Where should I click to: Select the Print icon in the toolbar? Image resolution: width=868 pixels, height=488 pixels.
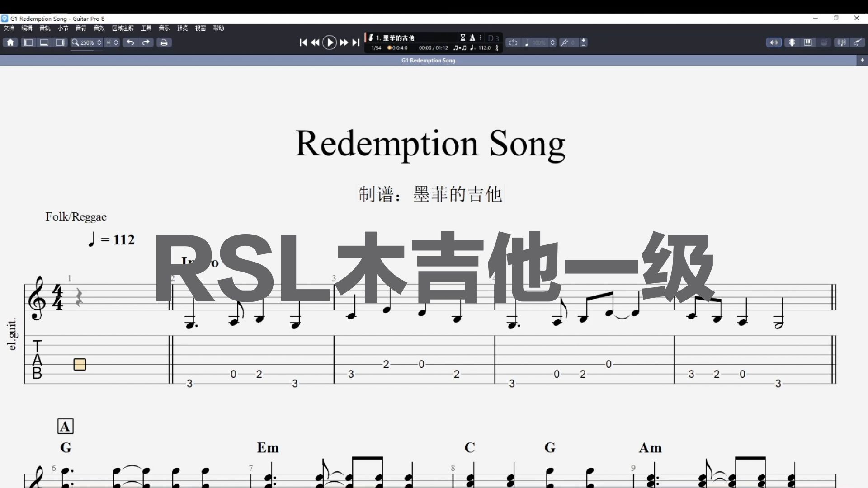click(164, 42)
